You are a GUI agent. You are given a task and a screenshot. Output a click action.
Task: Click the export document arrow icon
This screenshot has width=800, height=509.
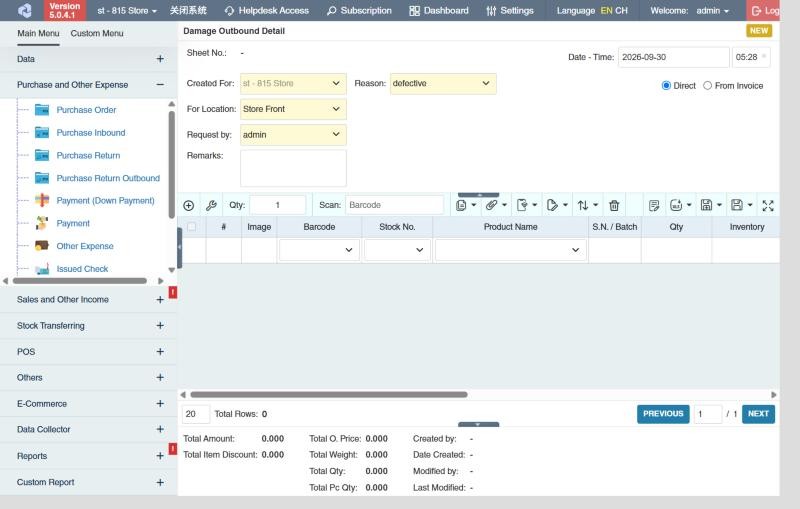(552, 205)
